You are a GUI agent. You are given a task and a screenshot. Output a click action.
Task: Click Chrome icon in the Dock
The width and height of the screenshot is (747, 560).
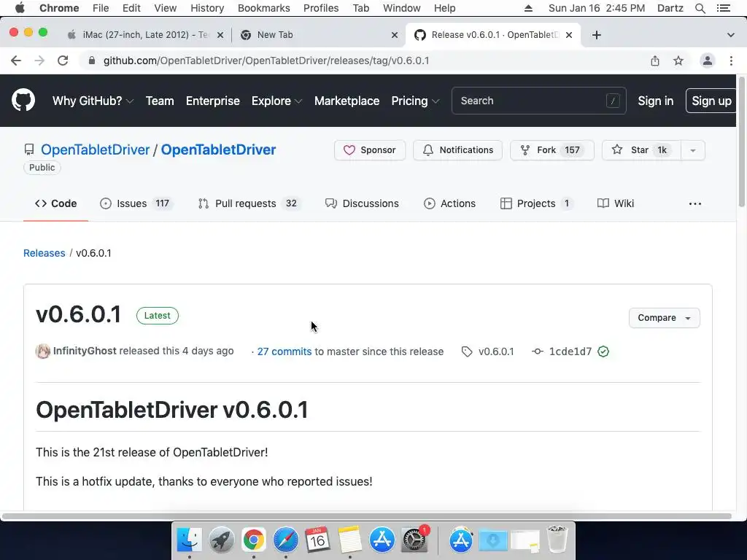coord(253,540)
